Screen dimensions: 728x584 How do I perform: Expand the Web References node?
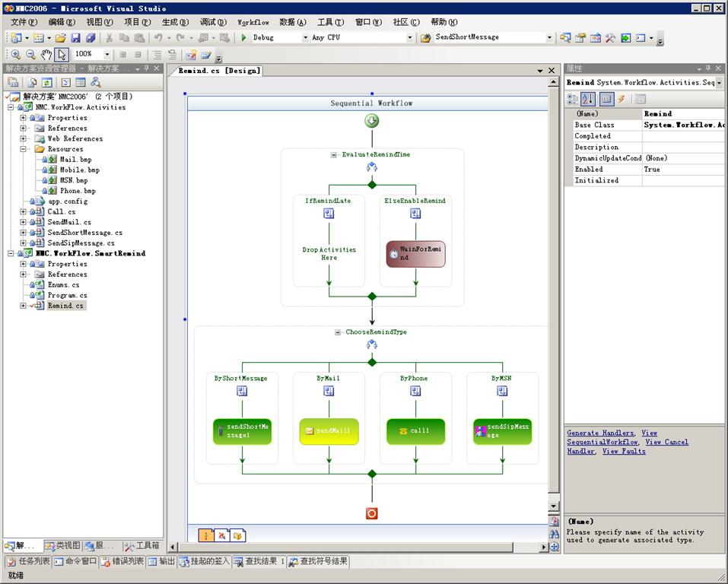point(23,138)
